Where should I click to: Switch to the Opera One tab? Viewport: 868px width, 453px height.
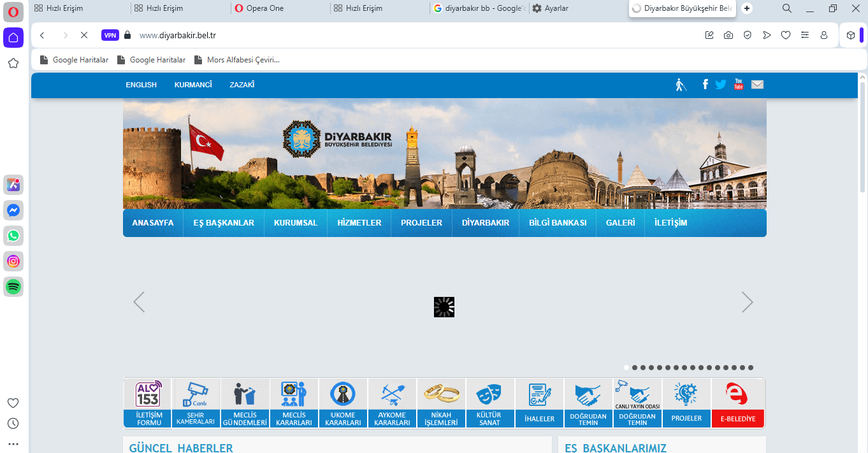(x=279, y=8)
